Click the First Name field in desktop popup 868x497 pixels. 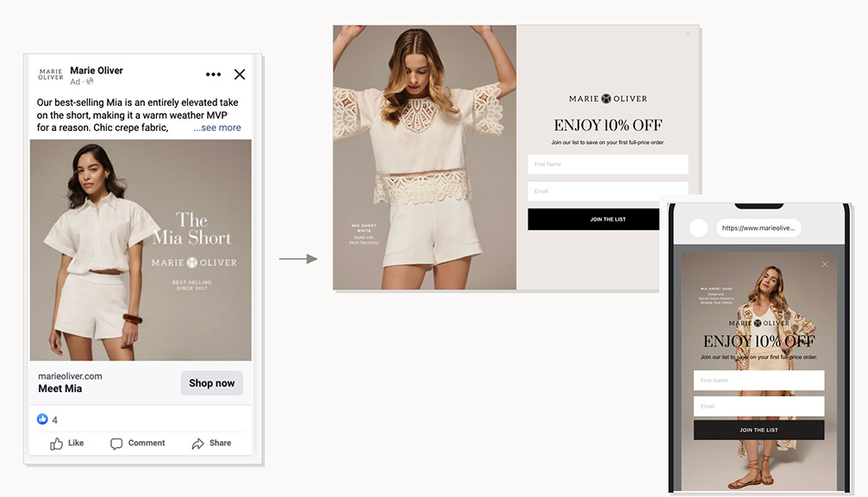pos(608,165)
